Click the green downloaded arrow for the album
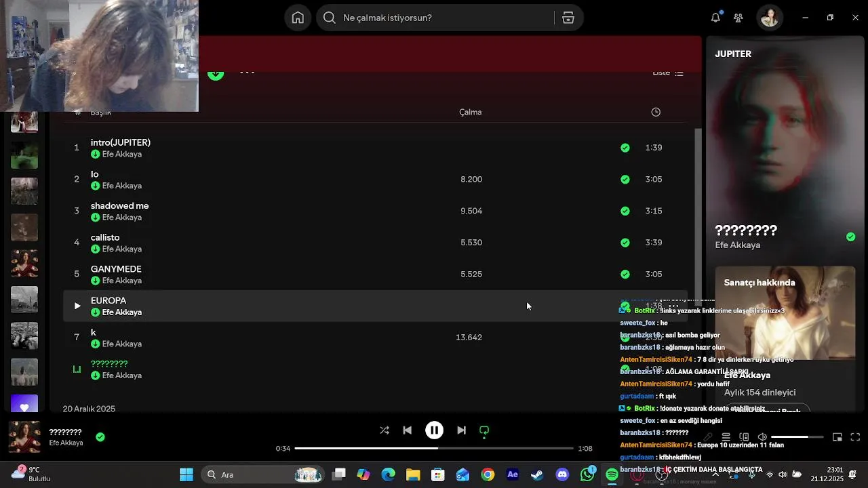The image size is (868, 488). (216, 75)
